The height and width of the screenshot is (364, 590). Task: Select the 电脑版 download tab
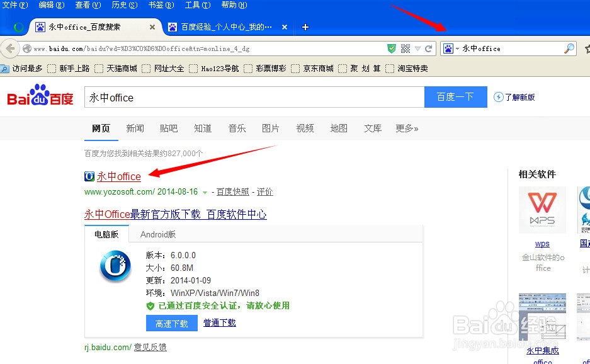[107, 234]
